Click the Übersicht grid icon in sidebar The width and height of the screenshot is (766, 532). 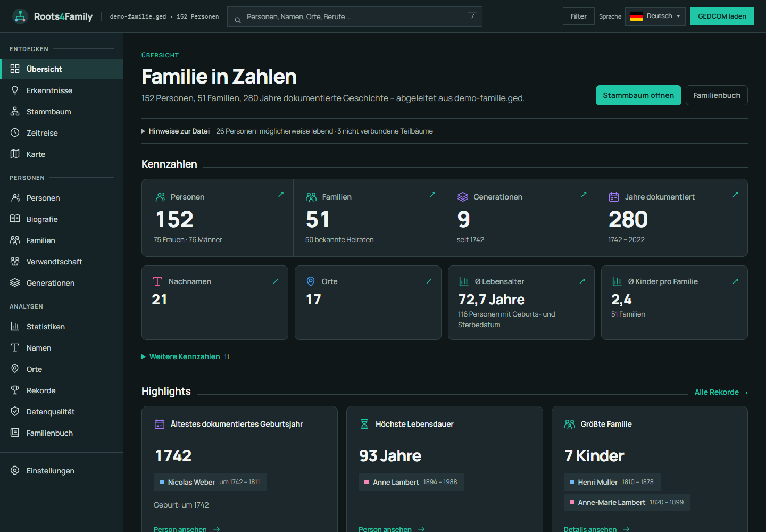[x=15, y=69]
